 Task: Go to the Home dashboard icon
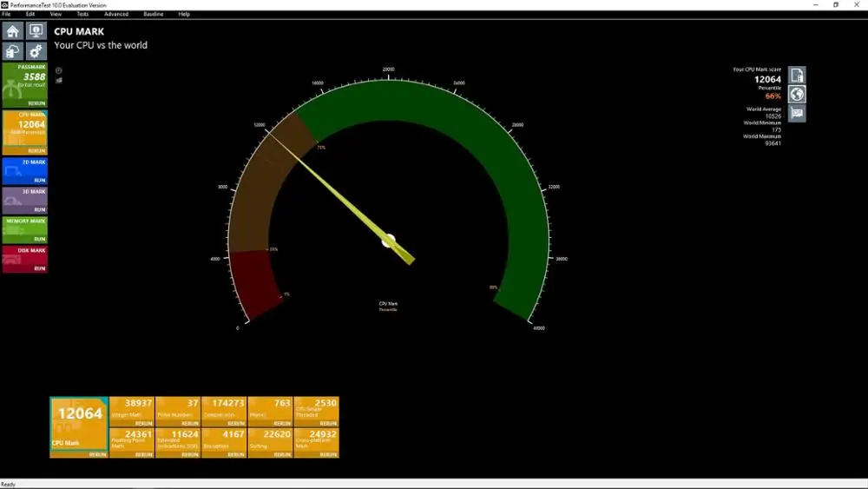click(13, 31)
